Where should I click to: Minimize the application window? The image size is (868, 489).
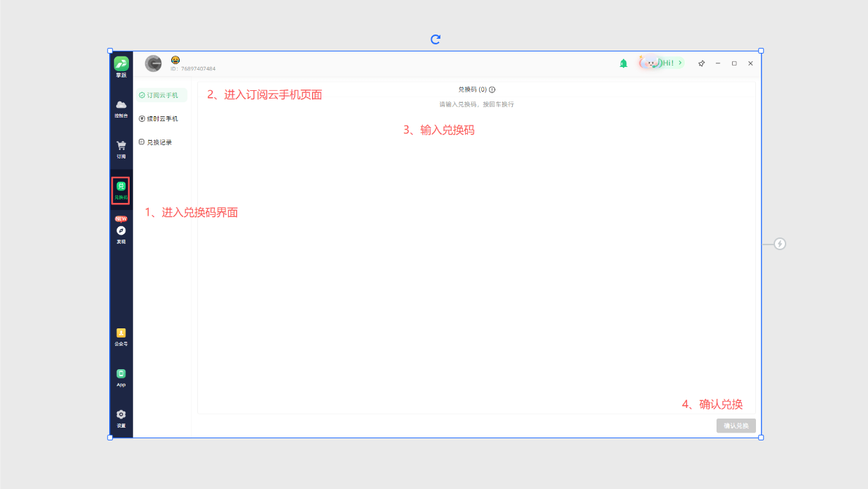click(718, 63)
